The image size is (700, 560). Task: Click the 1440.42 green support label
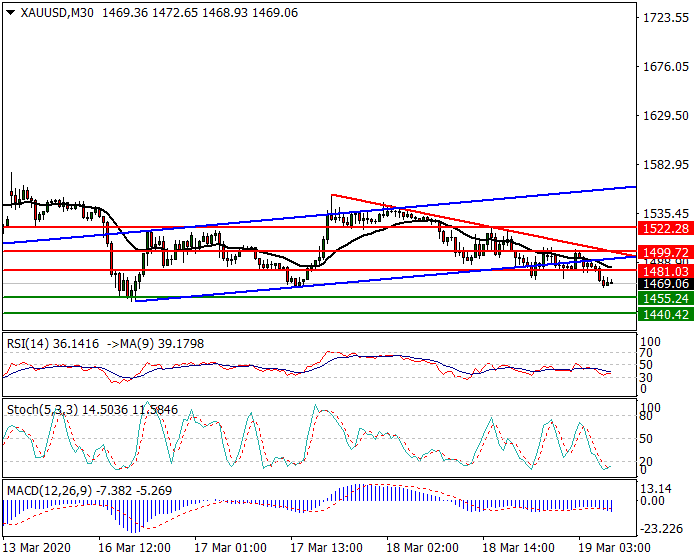pos(666,314)
